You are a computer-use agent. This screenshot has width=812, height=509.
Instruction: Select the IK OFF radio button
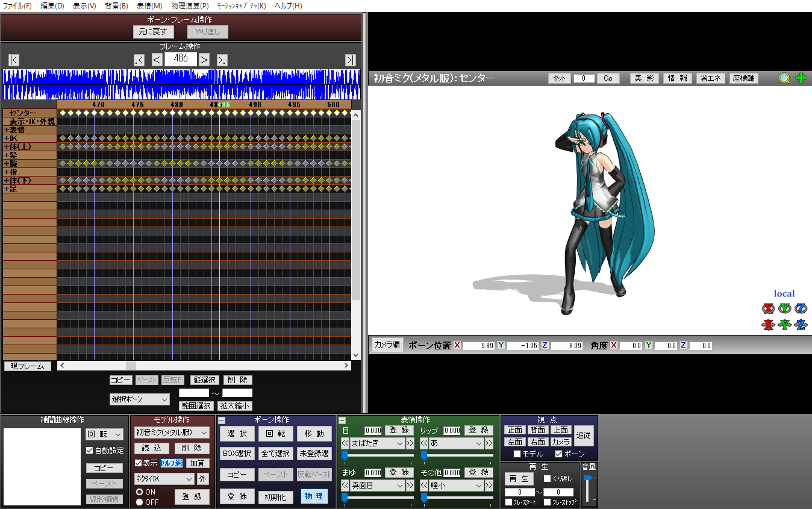[139, 502]
